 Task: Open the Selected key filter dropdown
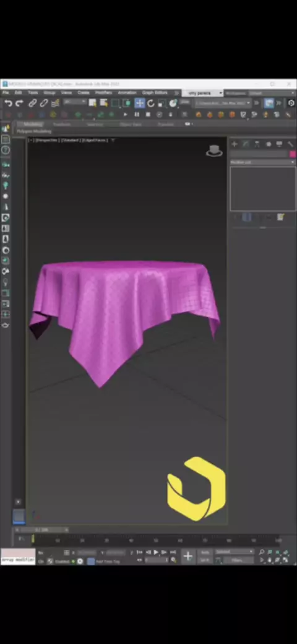[x=235, y=552]
